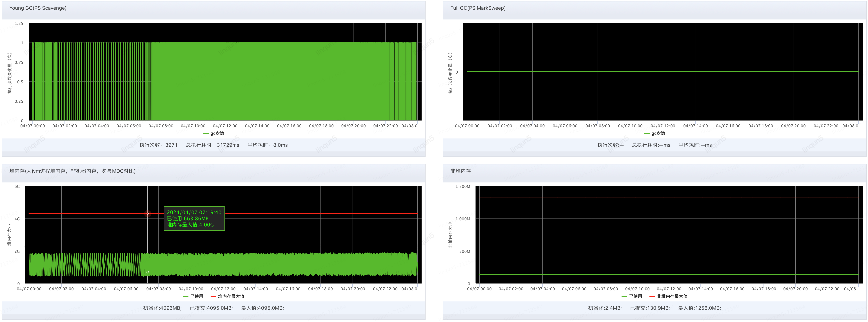This screenshot has width=868, height=322.
Task: Click the red 堆内存最大值 legend marker
Action: (213, 296)
